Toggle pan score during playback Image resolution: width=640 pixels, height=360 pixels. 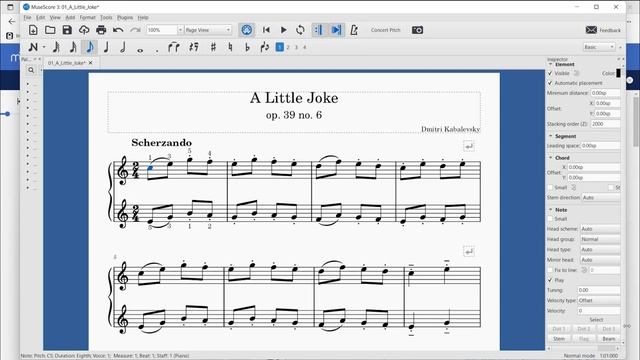[336, 30]
